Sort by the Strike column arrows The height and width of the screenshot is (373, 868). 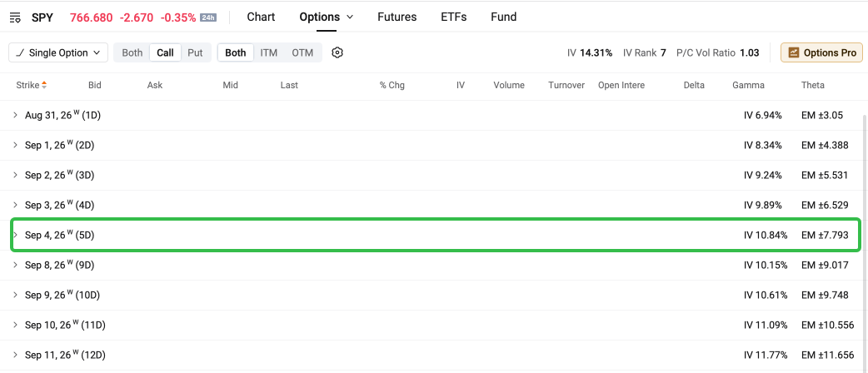[44, 85]
